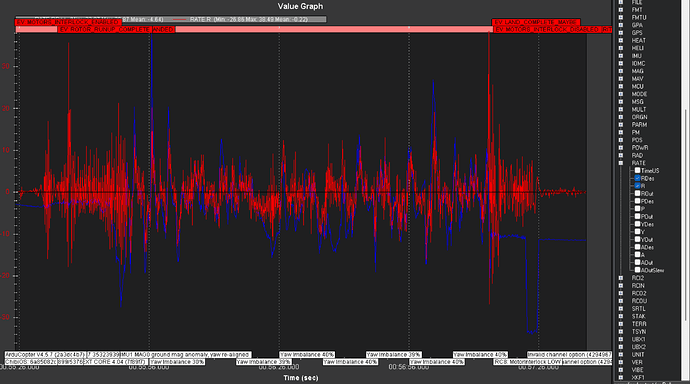This screenshot has width=690, height=384.
Task: Select the POWR tree item label
Action: click(640, 147)
